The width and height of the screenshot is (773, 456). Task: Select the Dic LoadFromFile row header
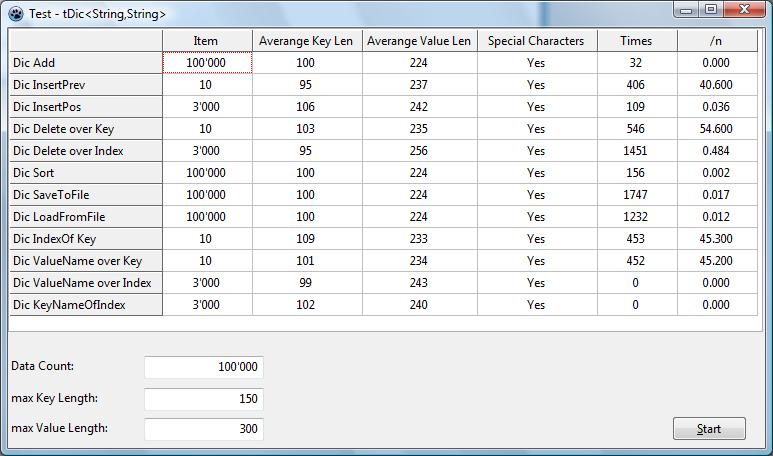pos(86,217)
